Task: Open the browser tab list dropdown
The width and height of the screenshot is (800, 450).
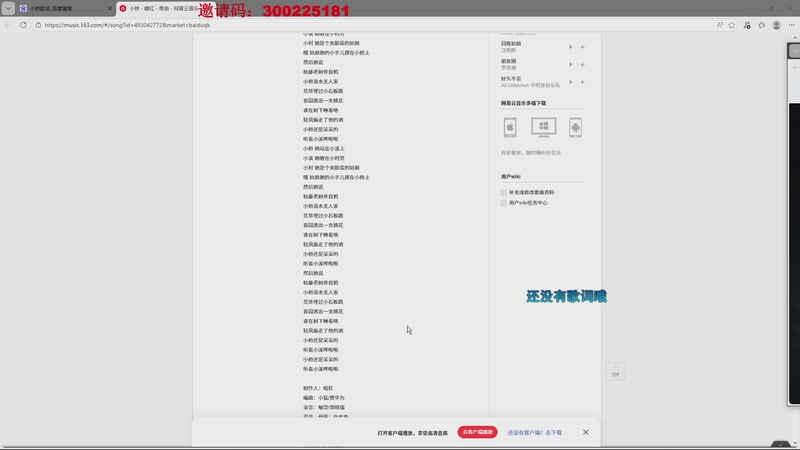Action: point(8,8)
